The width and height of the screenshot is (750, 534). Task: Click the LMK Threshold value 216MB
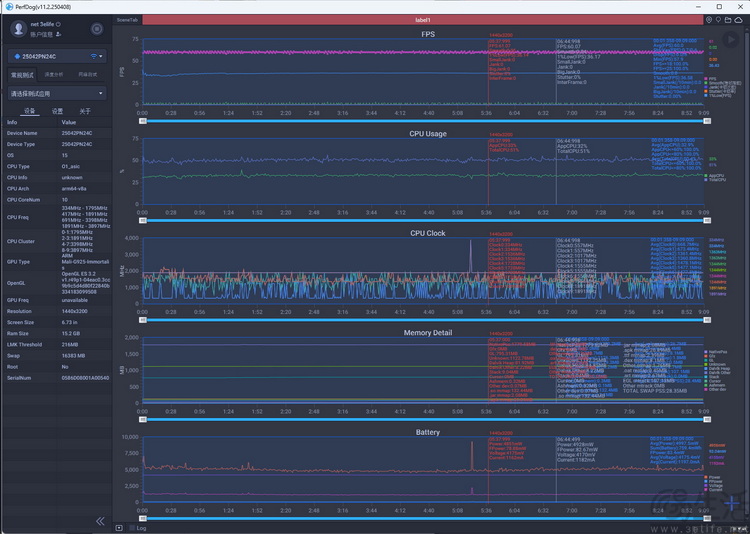70,345
